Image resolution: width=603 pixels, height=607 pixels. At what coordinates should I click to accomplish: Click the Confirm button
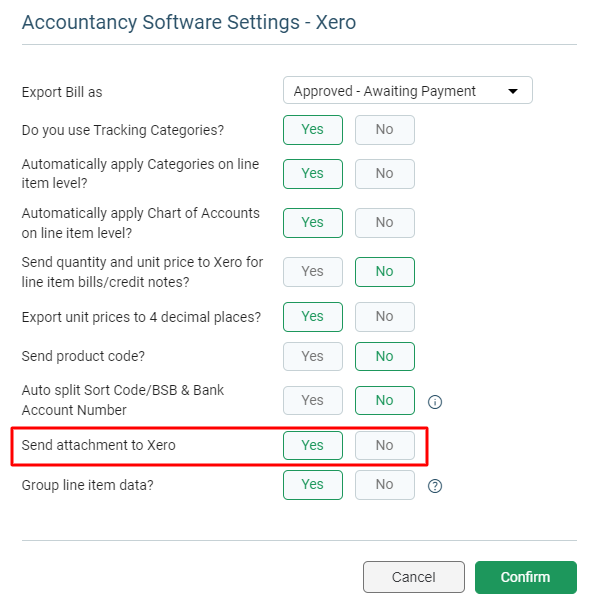tap(526, 577)
